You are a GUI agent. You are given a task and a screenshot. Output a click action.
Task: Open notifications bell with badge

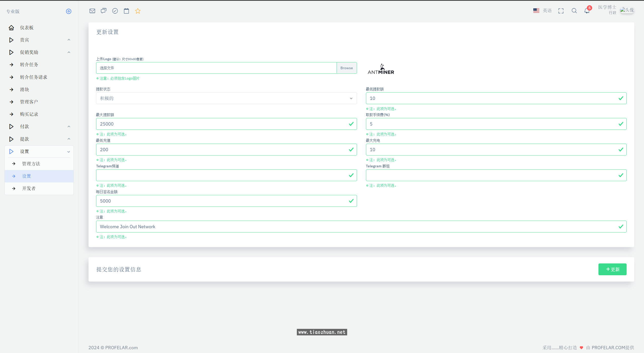pos(587,11)
